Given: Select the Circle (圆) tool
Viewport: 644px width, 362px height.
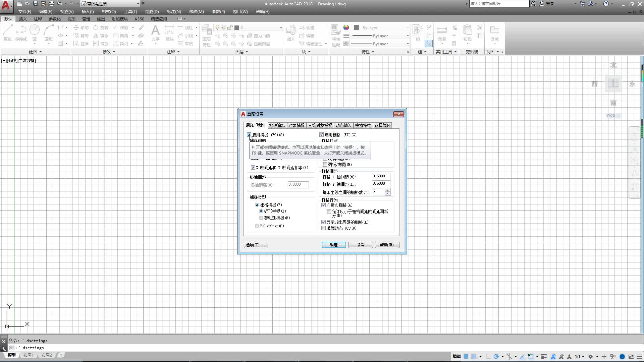Looking at the screenshot, I should point(35,33).
